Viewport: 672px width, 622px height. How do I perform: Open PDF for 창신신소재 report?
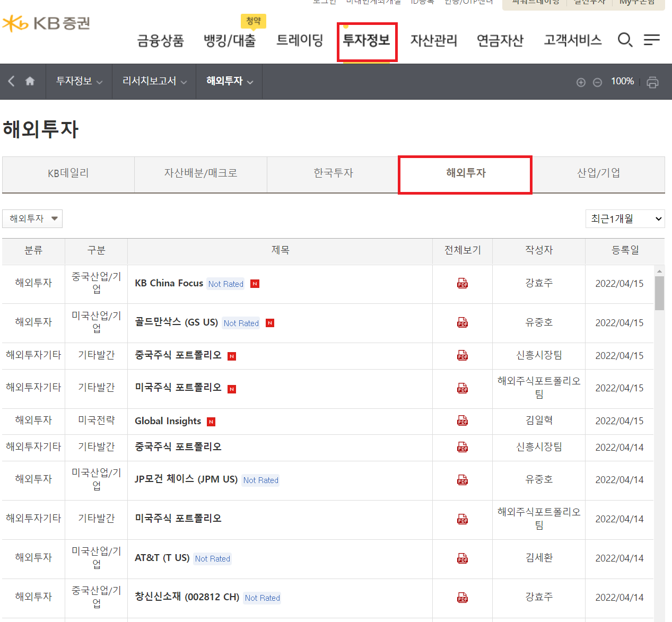[x=462, y=598]
